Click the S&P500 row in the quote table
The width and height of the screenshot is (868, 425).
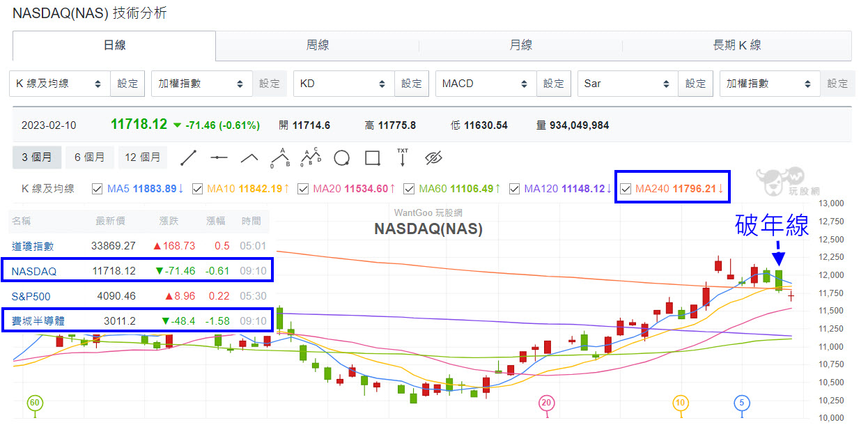(140, 296)
